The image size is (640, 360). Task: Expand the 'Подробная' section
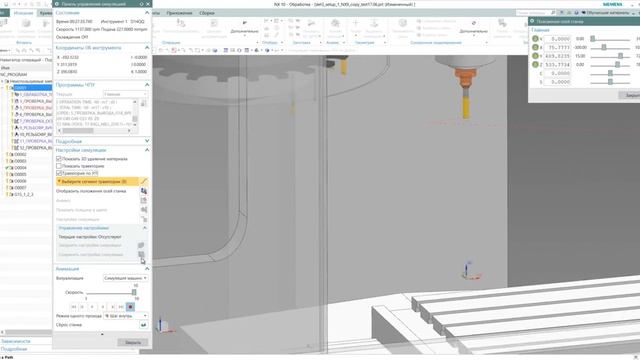(147, 141)
